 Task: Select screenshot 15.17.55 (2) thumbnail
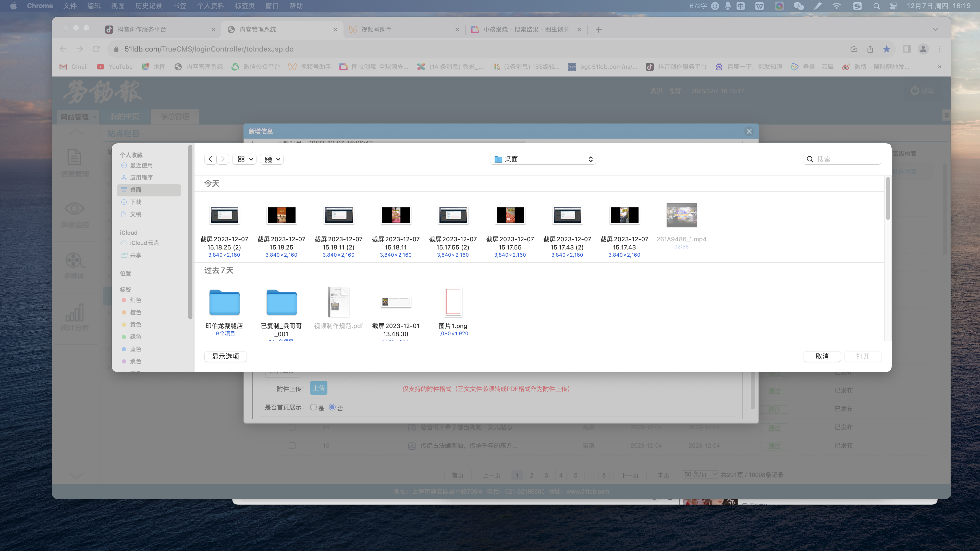(x=453, y=215)
